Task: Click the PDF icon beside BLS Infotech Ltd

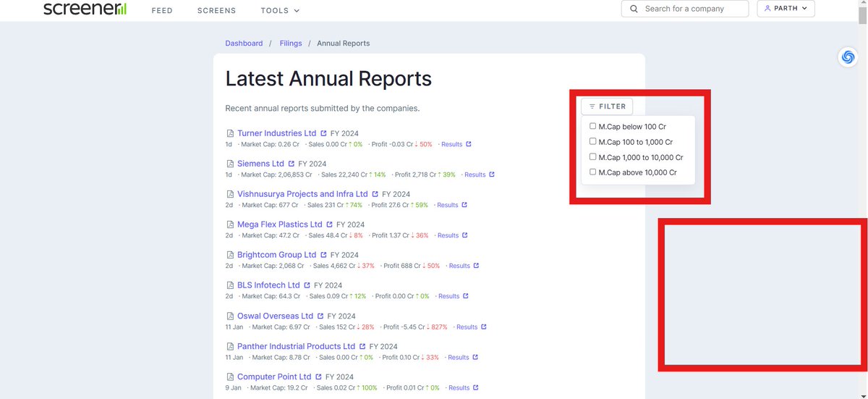Action: click(x=230, y=286)
